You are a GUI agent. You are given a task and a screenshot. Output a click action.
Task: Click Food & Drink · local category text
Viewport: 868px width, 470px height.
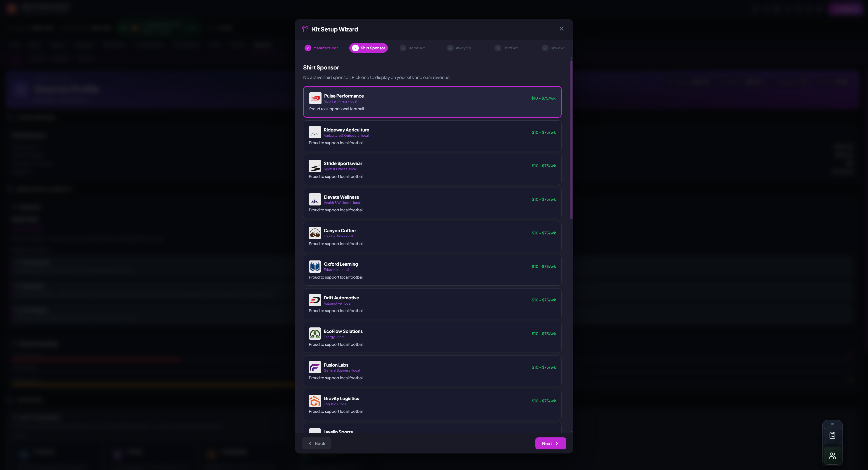tap(338, 236)
